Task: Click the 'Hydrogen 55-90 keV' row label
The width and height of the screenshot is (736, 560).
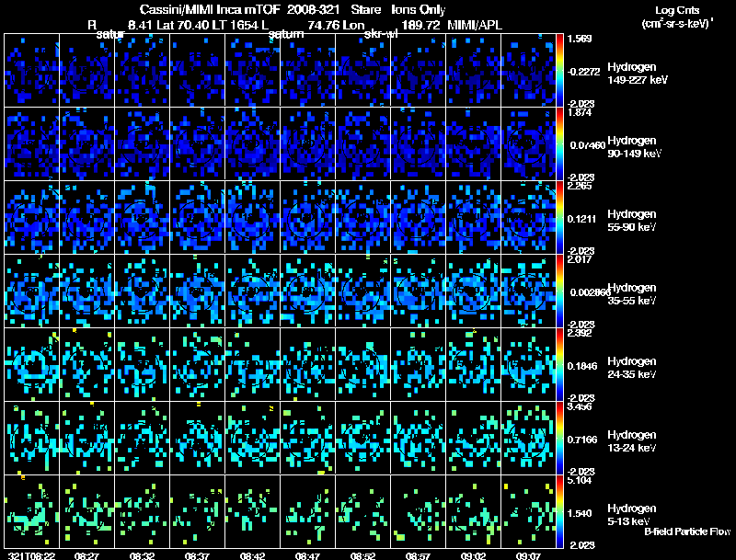Action: pos(632,221)
